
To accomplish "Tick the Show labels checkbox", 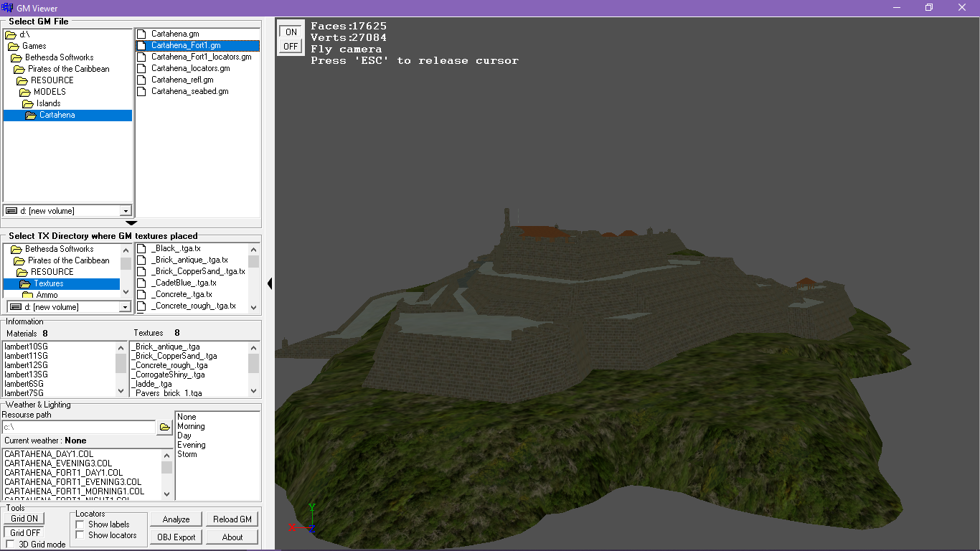I will 80,524.
